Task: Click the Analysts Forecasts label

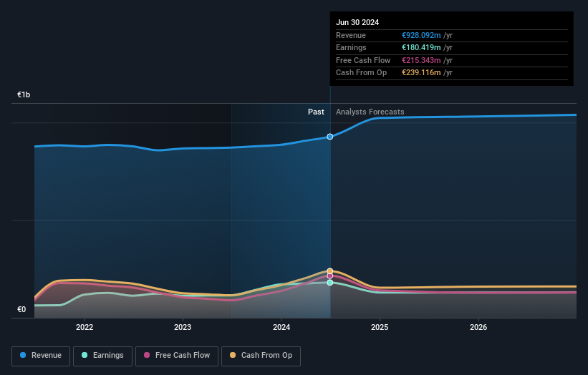Action: click(x=370, y=112)
